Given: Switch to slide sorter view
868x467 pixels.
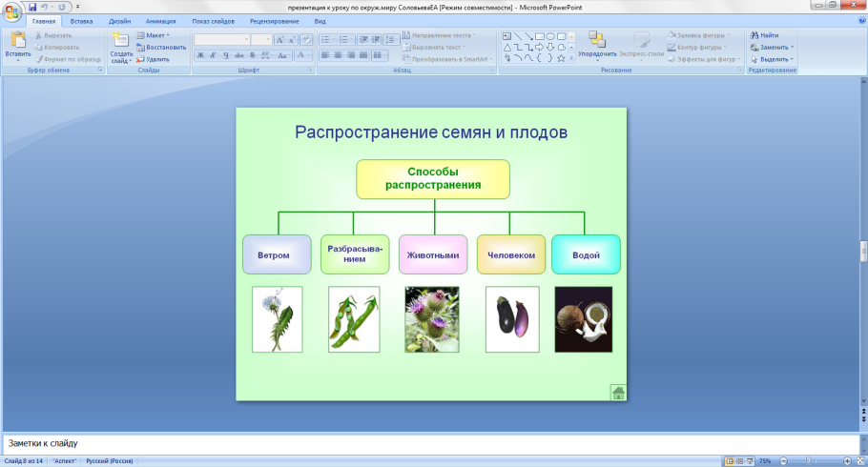Looking at the screenshot, I should pos(739,461).
